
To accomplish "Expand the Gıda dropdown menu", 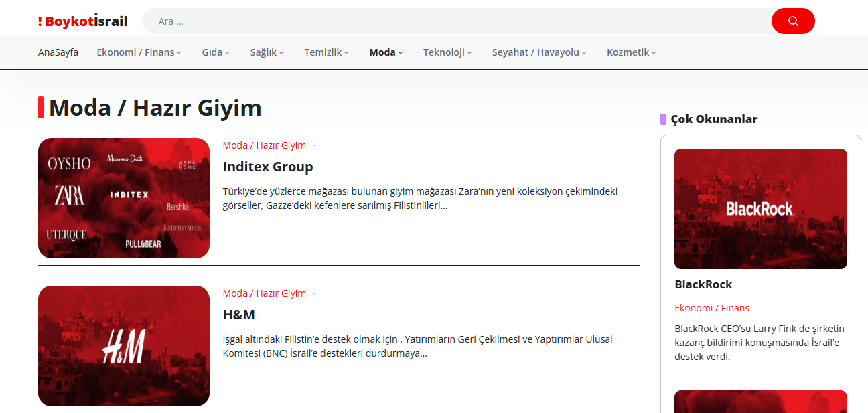I will click(x=216, y=52).
